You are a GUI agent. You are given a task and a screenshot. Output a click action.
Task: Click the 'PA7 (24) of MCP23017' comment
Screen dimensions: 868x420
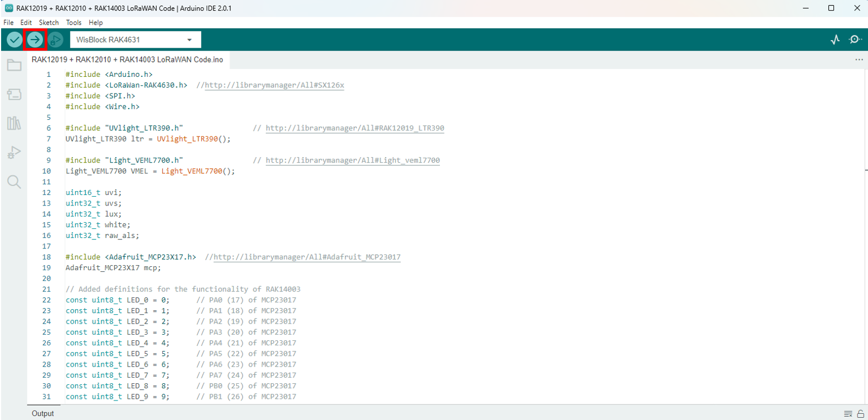click(246, 375)
